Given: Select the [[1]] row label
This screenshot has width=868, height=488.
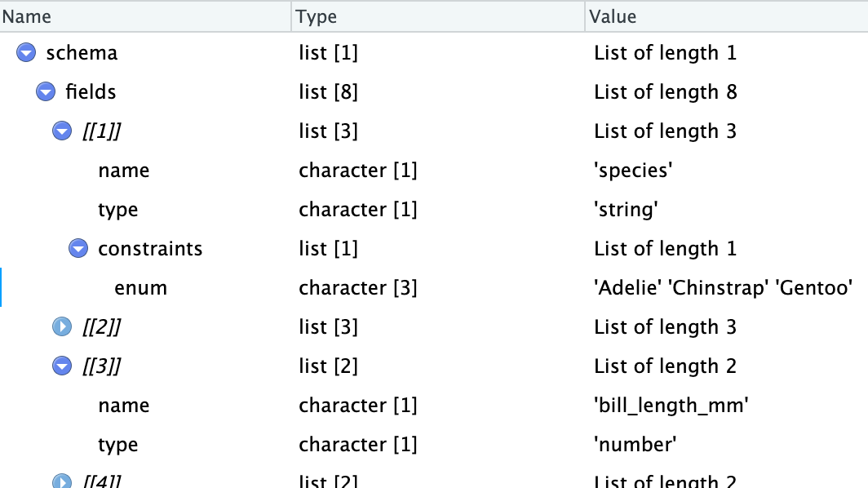Looking at the screenshot, I should click(x=101, y=131).
